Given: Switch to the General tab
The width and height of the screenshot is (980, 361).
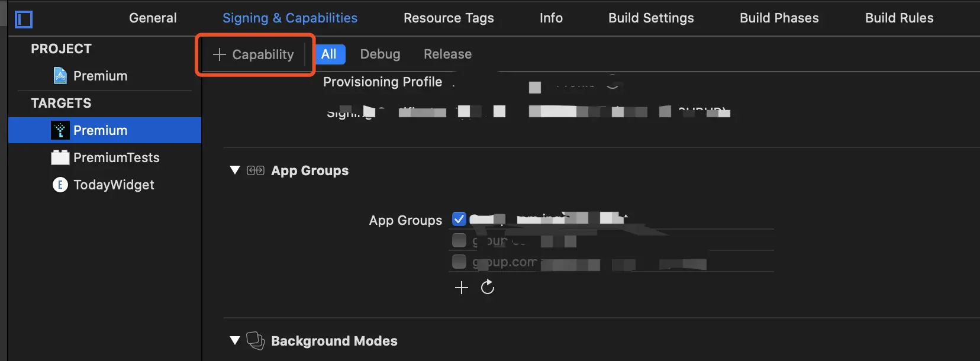Looking at the screenshot, I should [x=153, y=18].
